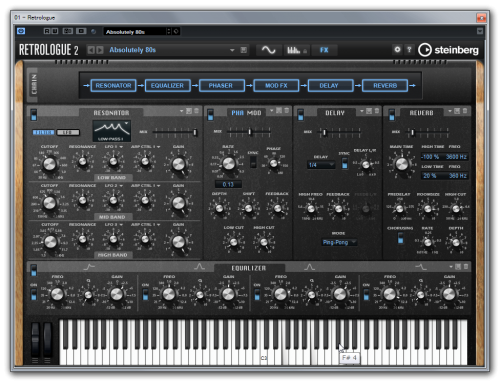Click the Steinberg logo
This screenshot has width=500, height=382.
[448, 50]
